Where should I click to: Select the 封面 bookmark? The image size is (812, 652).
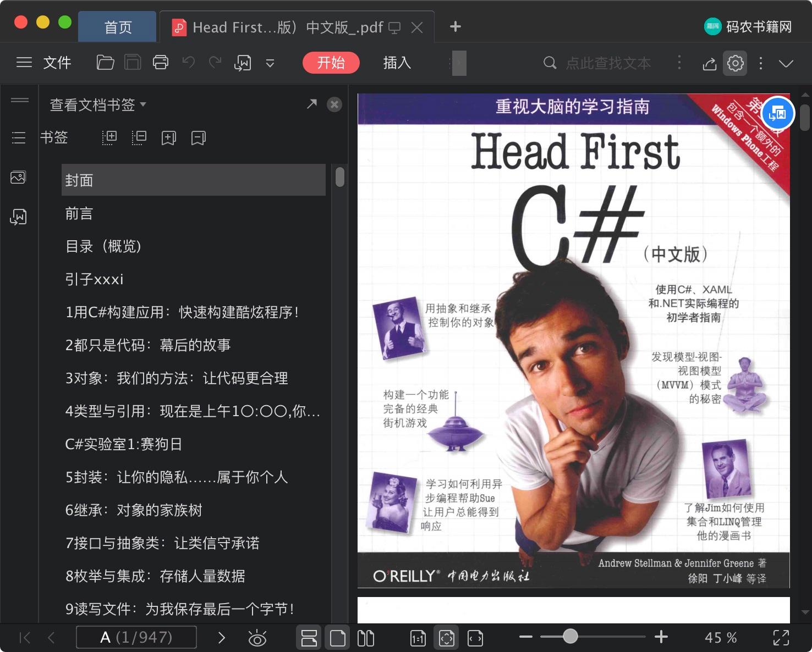(x=194, y=180)
